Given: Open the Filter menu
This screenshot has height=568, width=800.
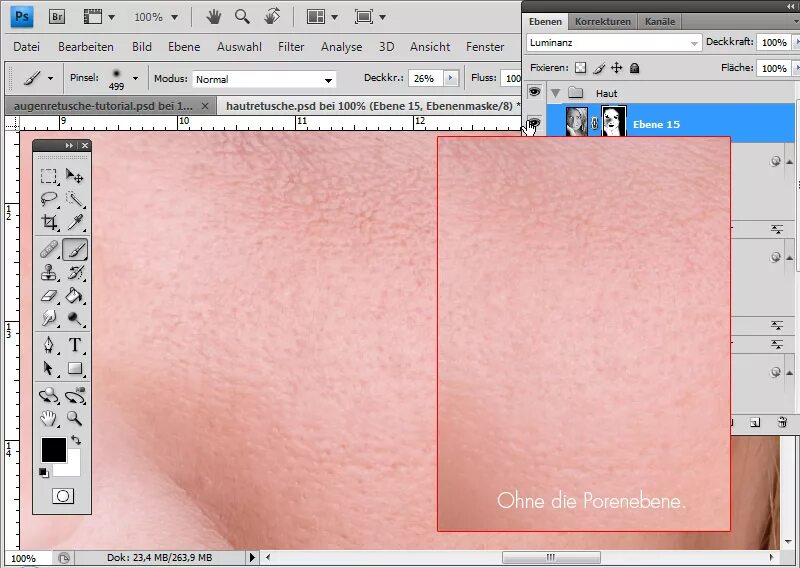Looking at the screenshot, I should point(291,47).
